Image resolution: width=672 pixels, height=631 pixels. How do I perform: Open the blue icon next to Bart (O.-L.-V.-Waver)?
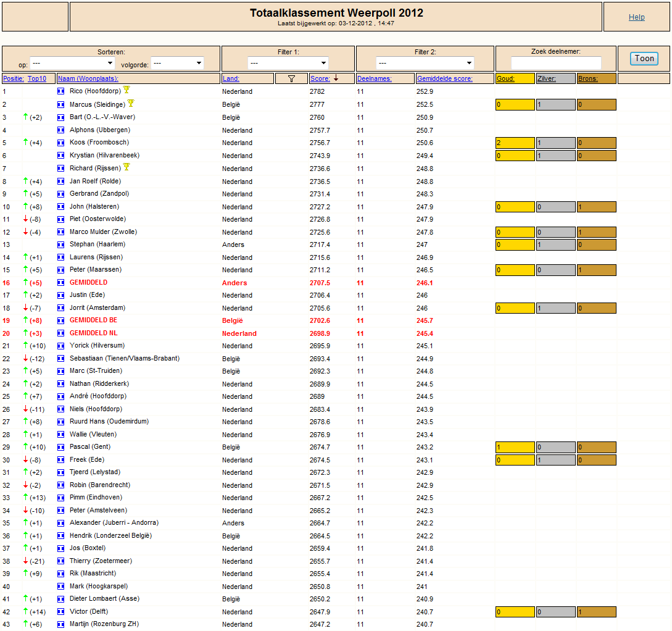[61, 117]
